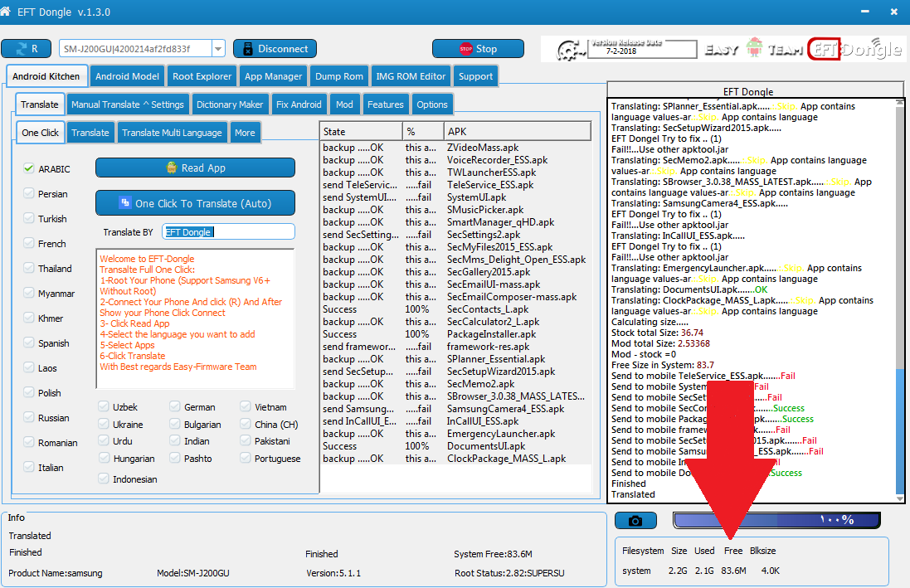Open the IMG ROM Editor tab
This screenshot has height=588, width=910.
[411, 76]
